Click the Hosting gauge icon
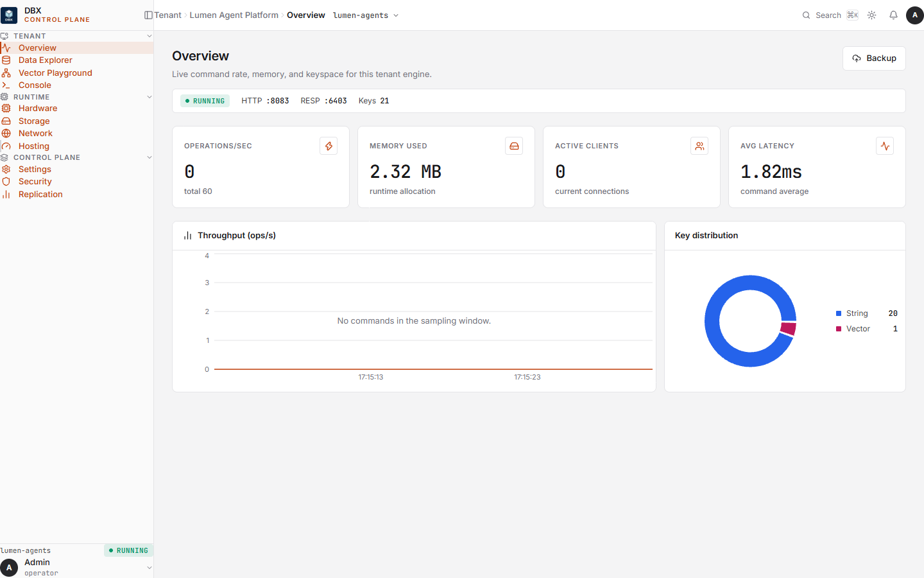924x578 pixels. pyautogui.click(x=6, y=146)
